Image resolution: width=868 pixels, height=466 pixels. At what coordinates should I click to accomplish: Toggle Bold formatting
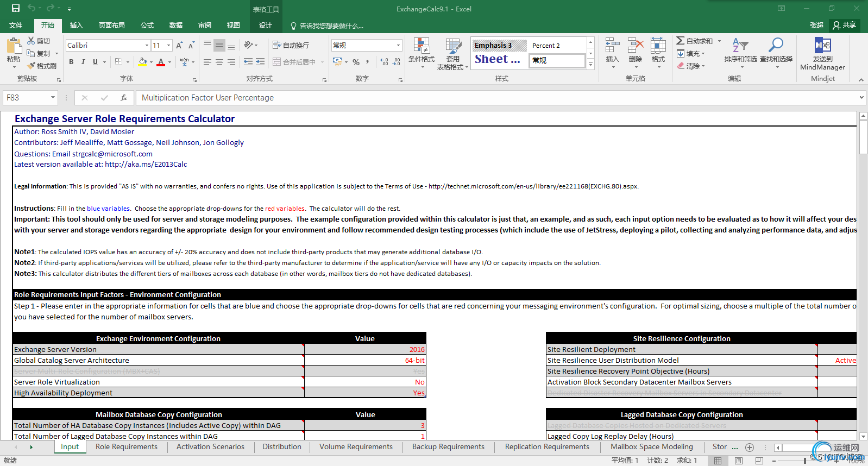tap(71, 62)
